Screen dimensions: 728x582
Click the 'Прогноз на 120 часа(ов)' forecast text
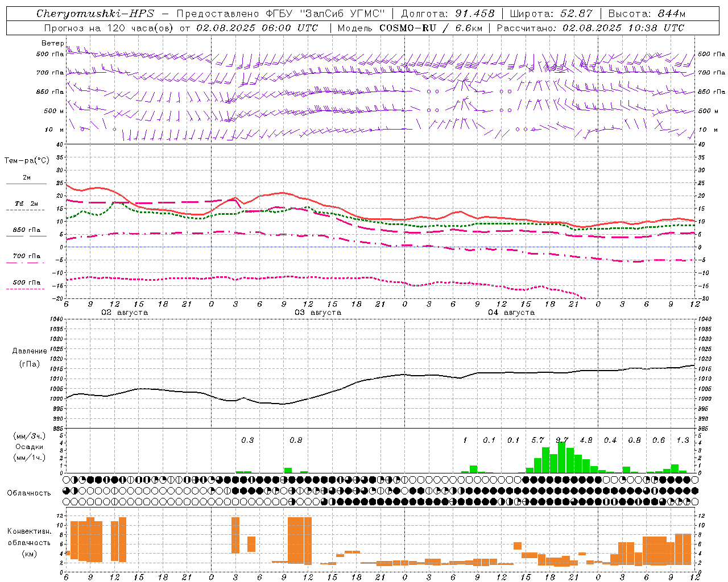point(109,28)
